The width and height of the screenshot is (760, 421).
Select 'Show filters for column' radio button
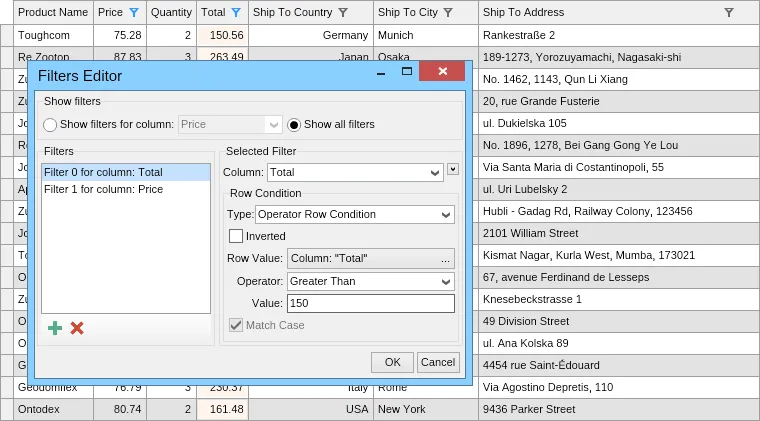click(50, 125)
